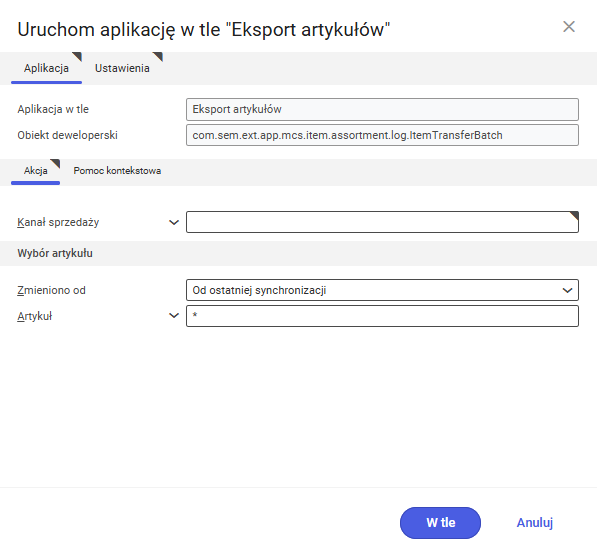Expand the Artykuł field chevron

coord(174,316)
